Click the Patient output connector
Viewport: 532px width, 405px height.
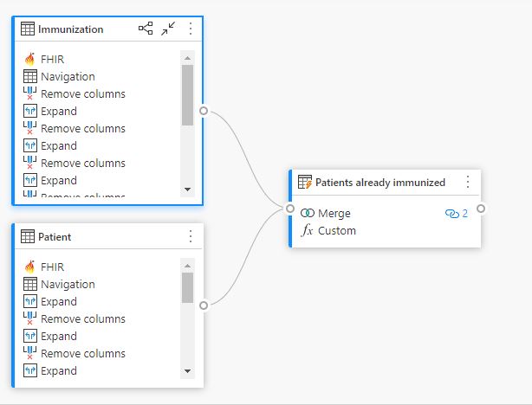203,305
